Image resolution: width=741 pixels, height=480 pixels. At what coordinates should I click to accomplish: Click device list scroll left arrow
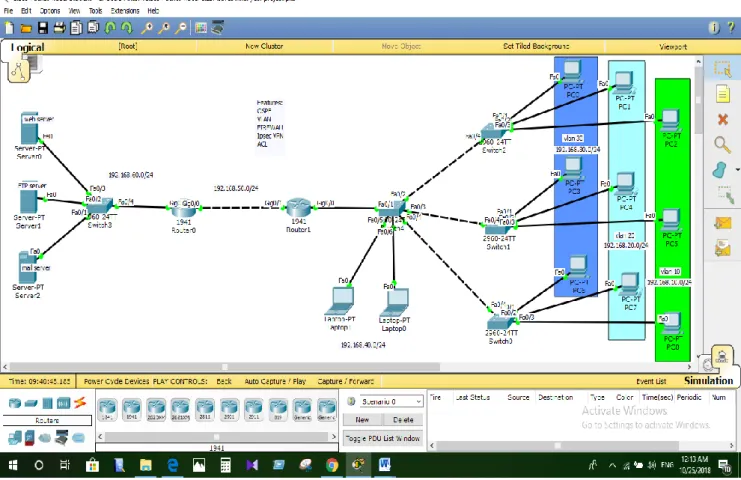coord(100,437)
